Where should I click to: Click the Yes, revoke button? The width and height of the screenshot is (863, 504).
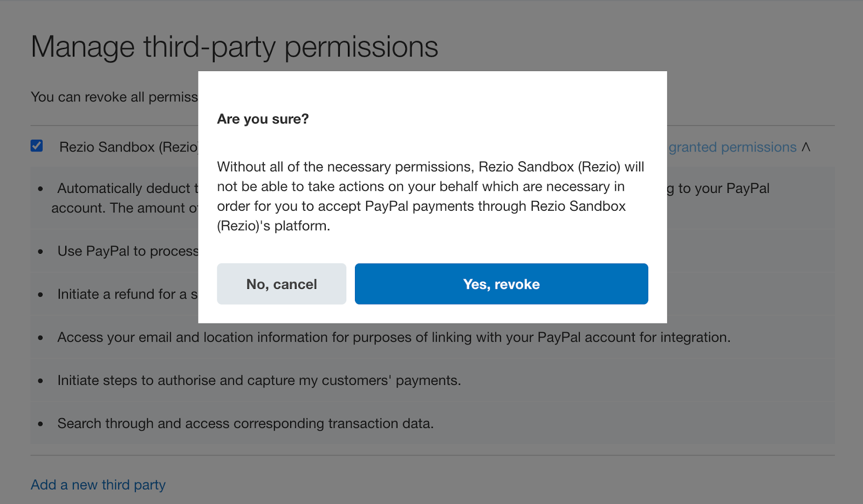[x=501, y=284]
